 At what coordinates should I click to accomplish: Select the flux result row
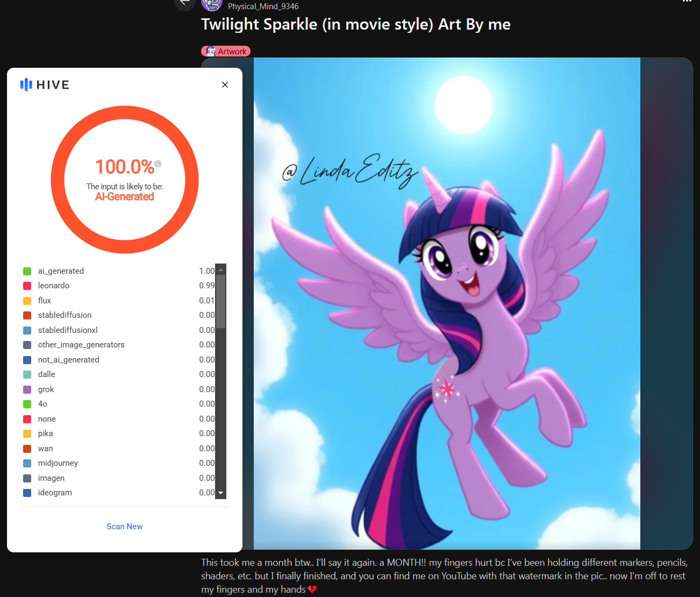(119, 301)
